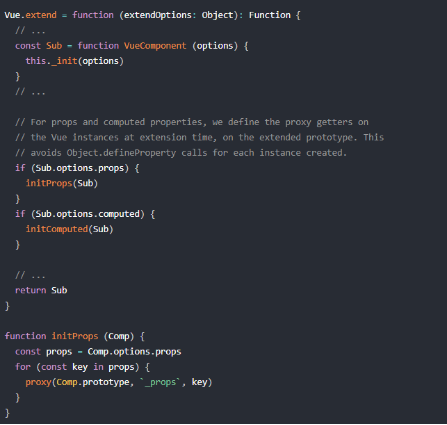Click the Object type annotation
The width and height of the screenshot is (447, 425).
tap(217, 15)
